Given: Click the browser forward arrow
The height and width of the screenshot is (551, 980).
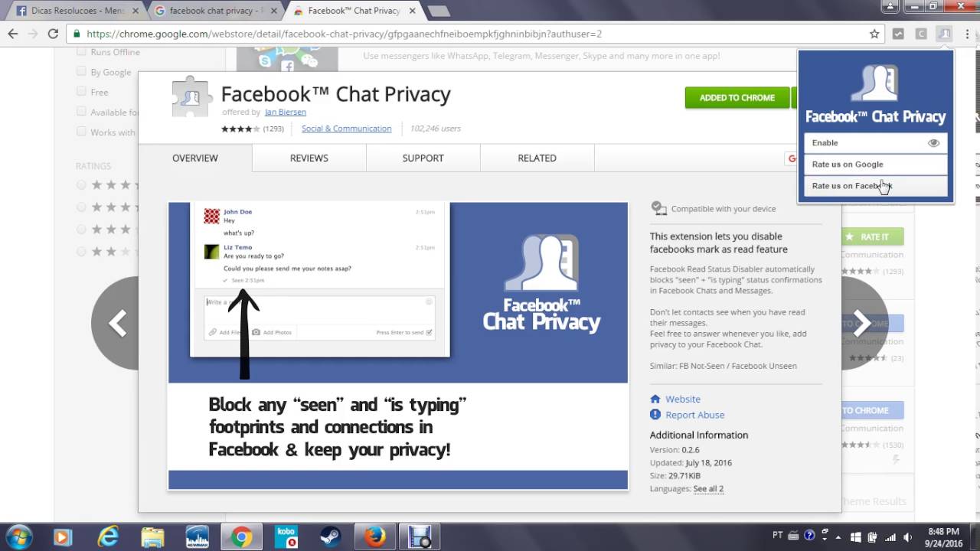Looking at the screenshot, I should click(x=32, y=34).
